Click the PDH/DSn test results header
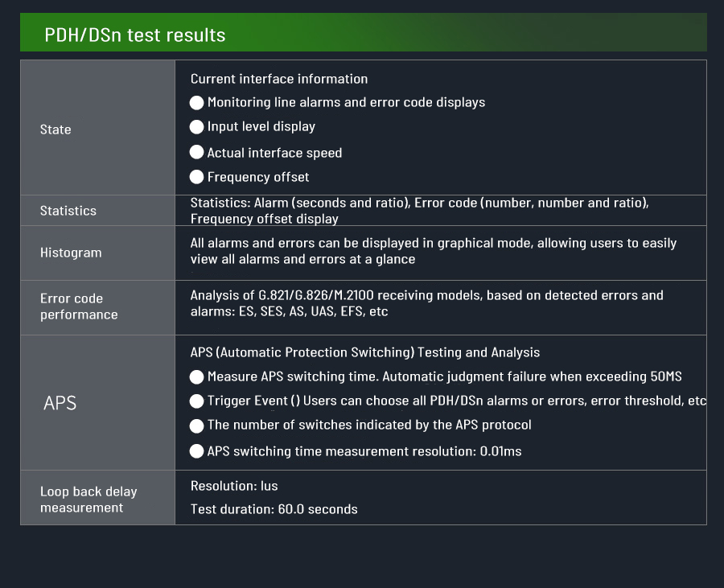724x588 pixels. (x=135, y=35)
